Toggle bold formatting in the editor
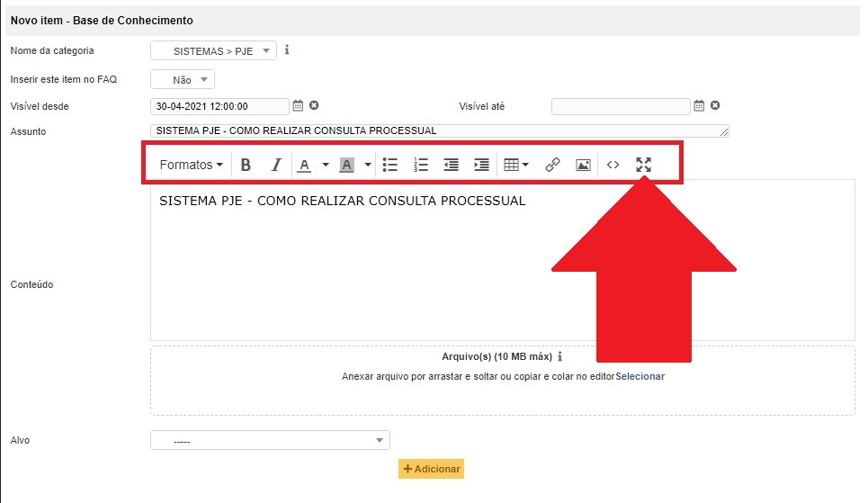Viewport: 868px width, 503px height. coord(246,165)
